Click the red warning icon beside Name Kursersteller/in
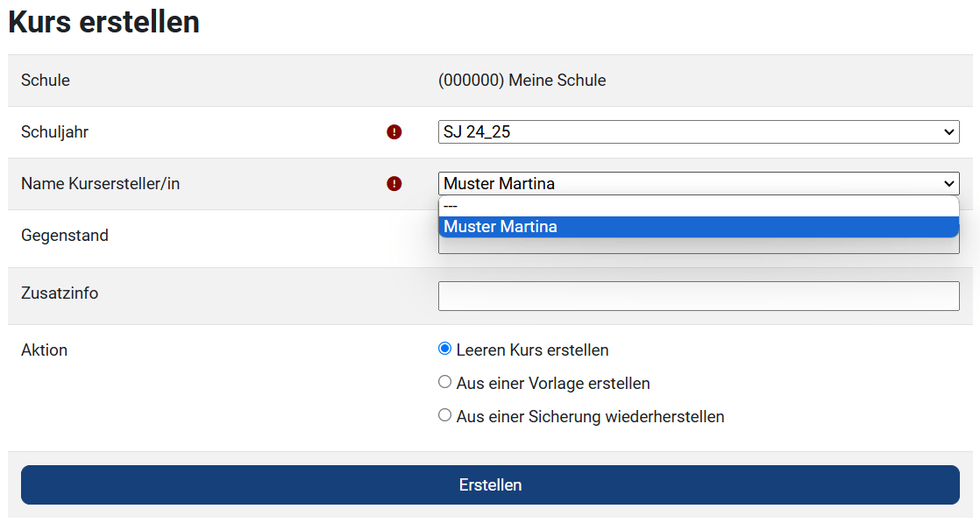Viewport: 980px width, 523px height. point(394,184)
